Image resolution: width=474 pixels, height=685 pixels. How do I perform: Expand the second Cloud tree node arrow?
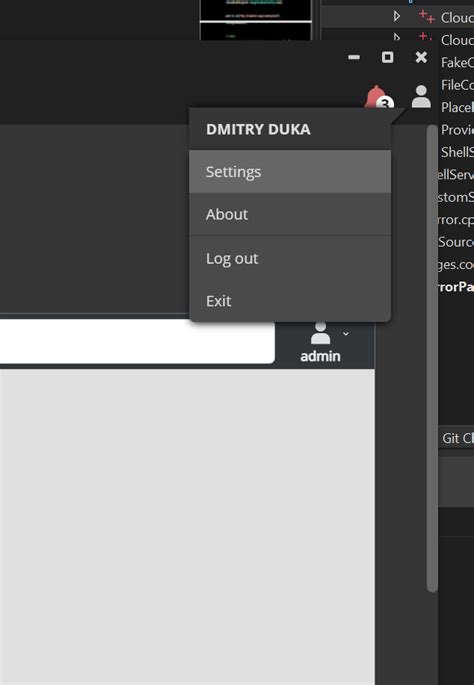point(397,38)
